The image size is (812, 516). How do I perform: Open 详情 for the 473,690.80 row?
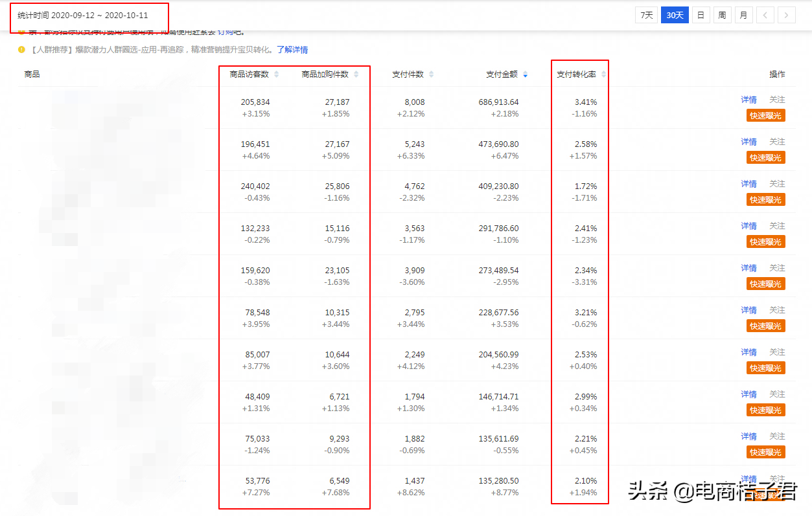(x=749, y=142)
